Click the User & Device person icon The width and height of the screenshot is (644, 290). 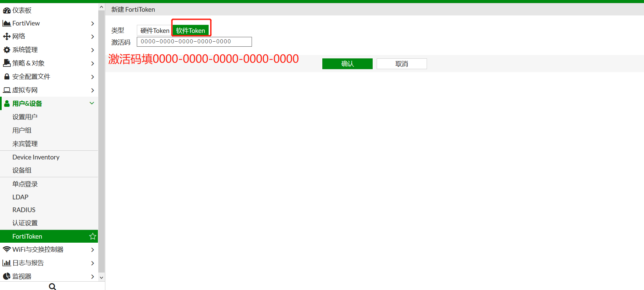pos(7,103)
